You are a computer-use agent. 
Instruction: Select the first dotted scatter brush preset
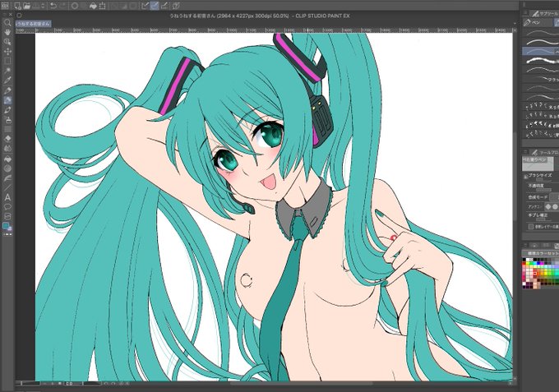[x=540, y=107]
